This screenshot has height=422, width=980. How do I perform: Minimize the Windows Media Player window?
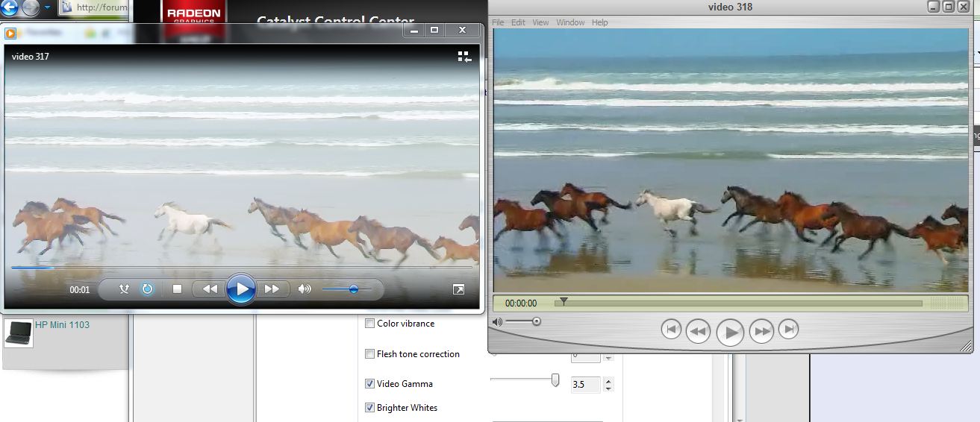(x=416, y=30)
